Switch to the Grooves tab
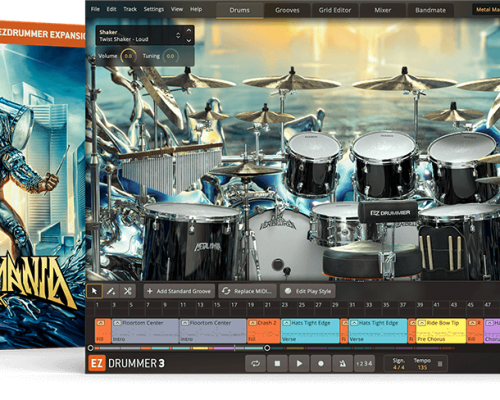 pyautogui.click(x=287, y=10)
